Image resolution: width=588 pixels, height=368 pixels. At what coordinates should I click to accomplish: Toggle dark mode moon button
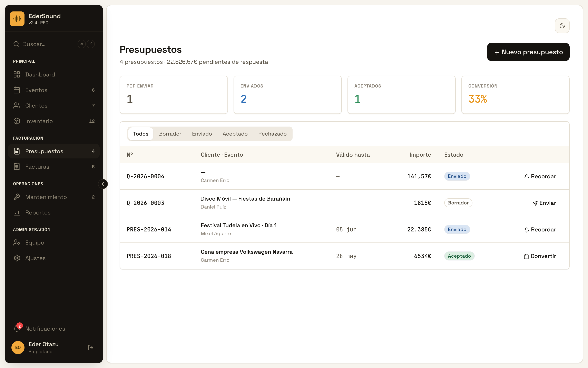coord(562,26)
